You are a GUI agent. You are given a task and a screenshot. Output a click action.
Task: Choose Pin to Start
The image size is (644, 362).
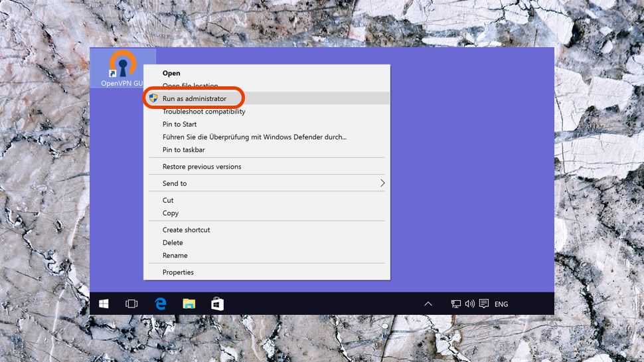180,124
